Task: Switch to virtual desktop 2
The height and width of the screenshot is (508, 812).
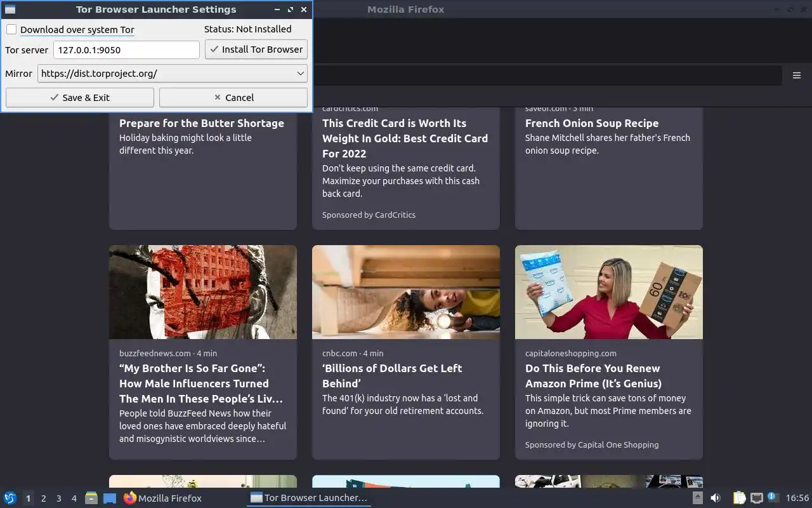Action: tap(43, 498)
